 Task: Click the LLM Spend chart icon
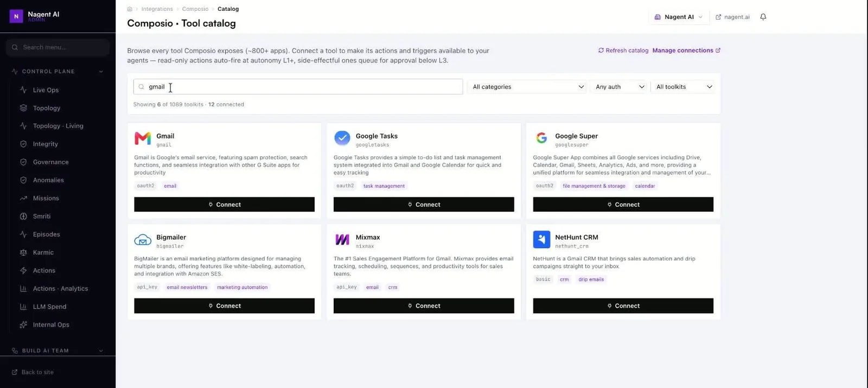point(23,307)
